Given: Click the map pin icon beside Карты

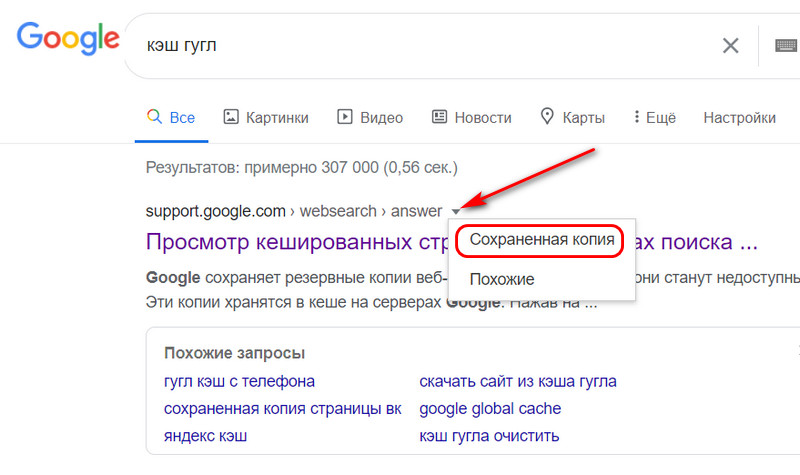Looking at the screenshot, I should point(547,116).
